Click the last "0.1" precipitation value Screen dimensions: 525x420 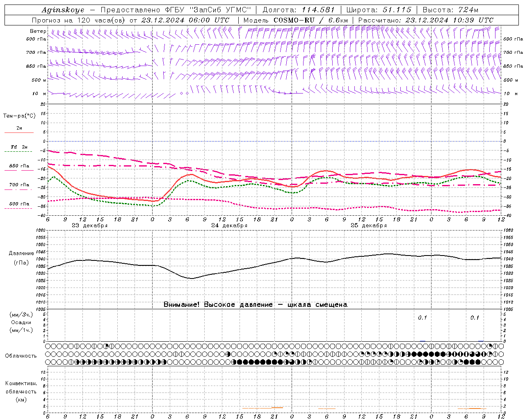475,318
